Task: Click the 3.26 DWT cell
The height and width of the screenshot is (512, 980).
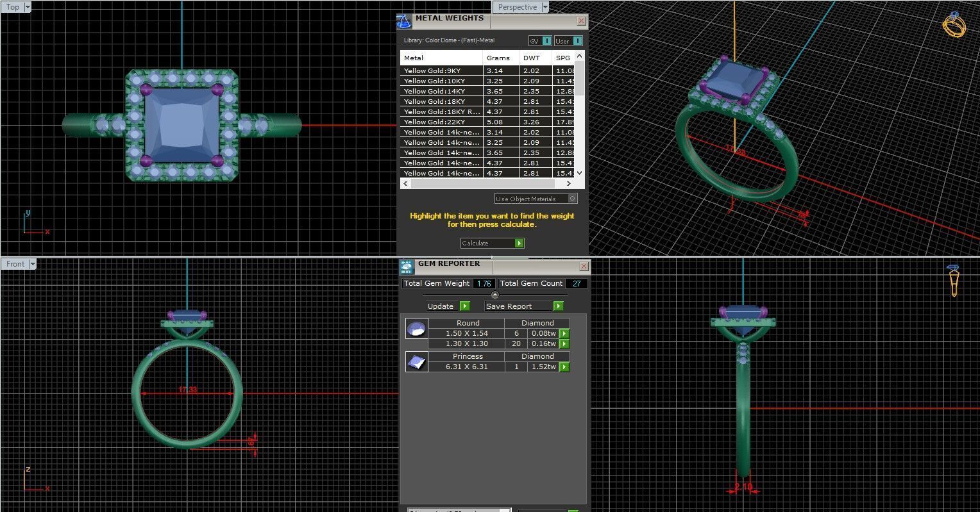Action: [x=536, y=122]
